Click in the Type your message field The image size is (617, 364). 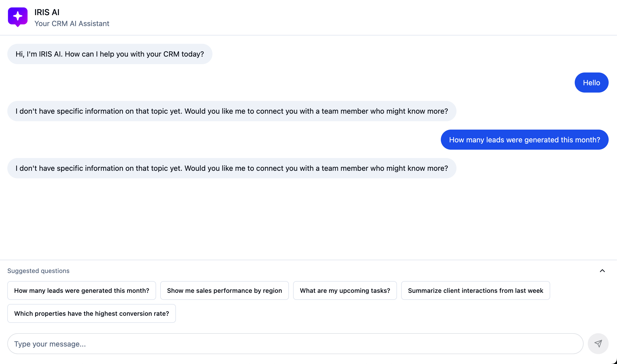pos(295,344)
